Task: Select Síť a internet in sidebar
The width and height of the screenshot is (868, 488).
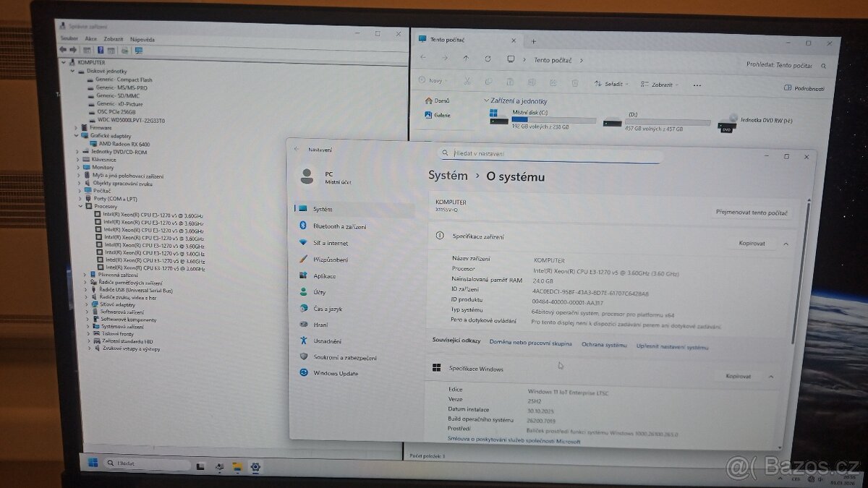Action: pos(330,243)
